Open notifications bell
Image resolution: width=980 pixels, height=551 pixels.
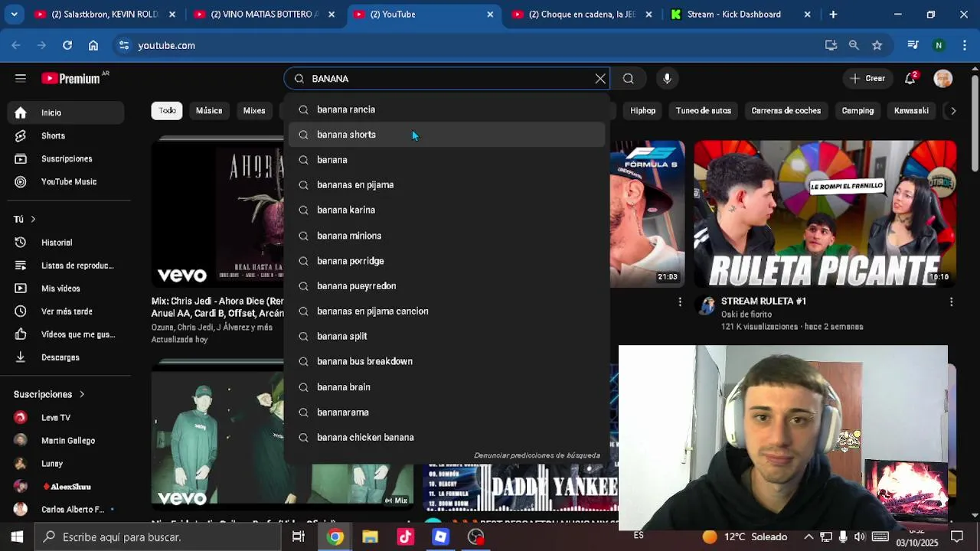tap(910, 78)
